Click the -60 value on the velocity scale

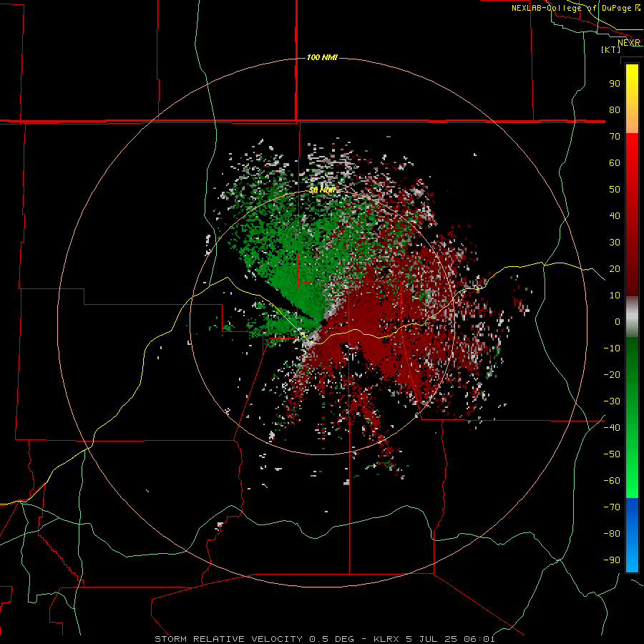[612, 481]
